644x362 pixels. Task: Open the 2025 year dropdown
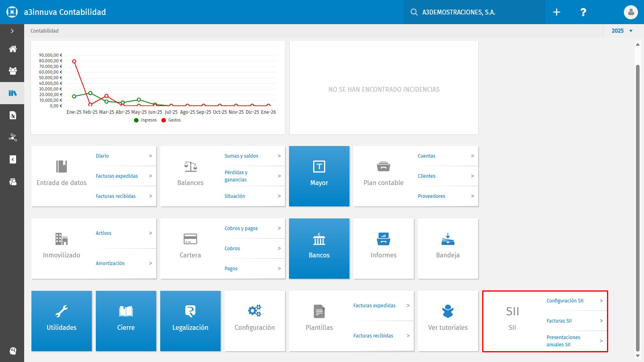[622, 31]
